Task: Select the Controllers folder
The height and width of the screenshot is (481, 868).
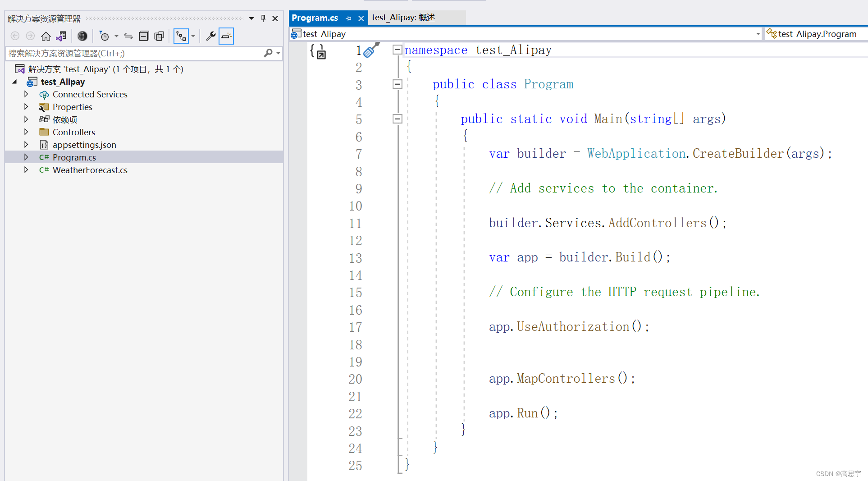Action: pos(74,132)
